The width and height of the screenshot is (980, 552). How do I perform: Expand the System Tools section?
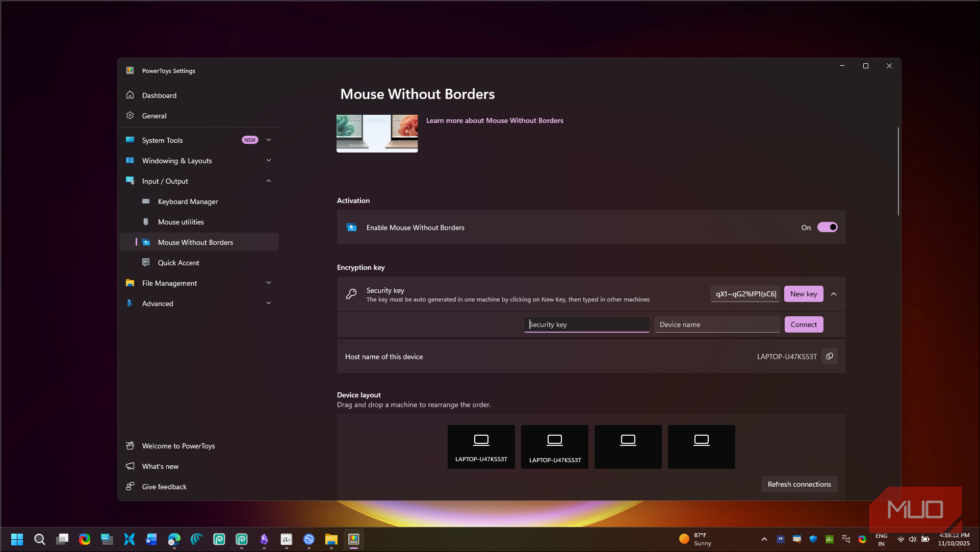point(269,140)
